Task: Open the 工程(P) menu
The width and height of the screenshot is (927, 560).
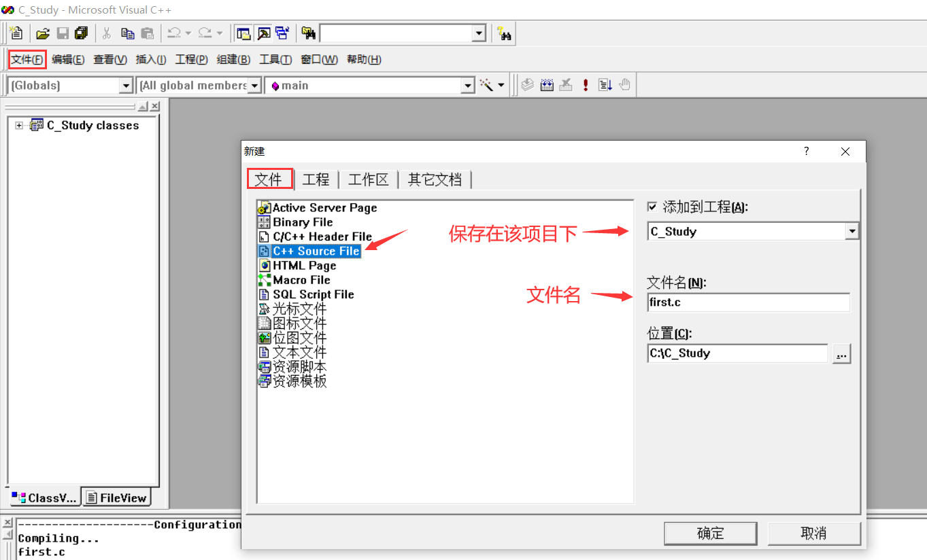Action: [x=191, y=60]
